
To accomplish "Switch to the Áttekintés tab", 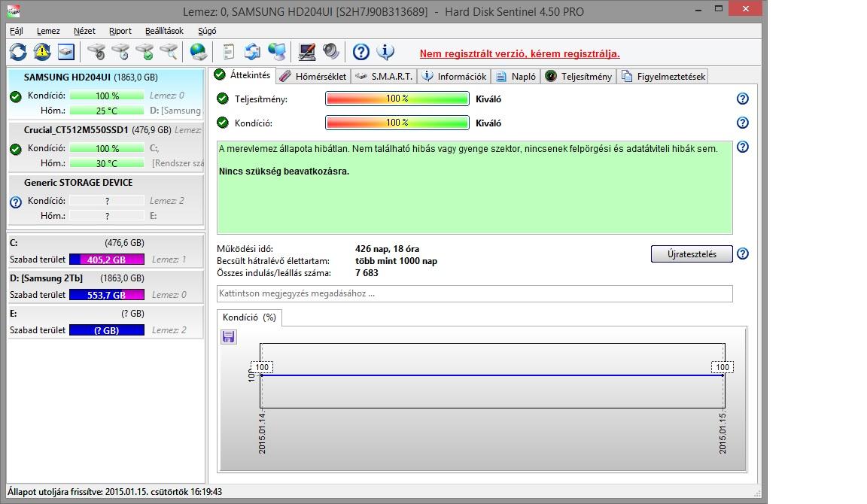I will coord(243,75).
